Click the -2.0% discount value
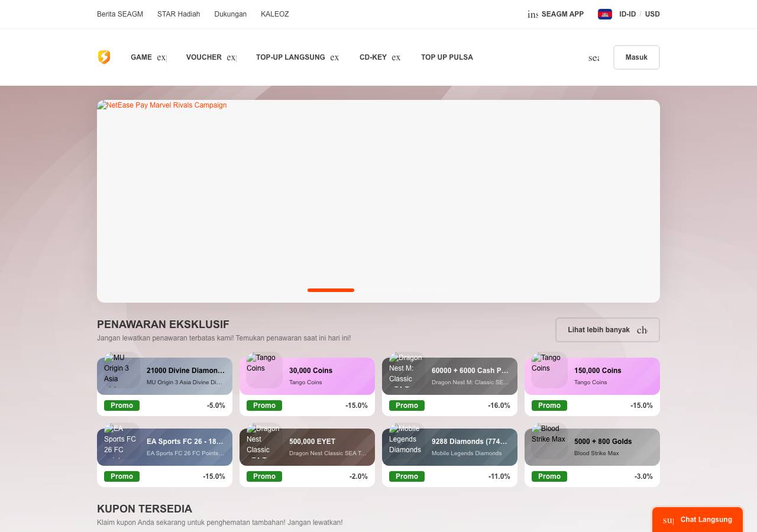 (x=358, y=476)
